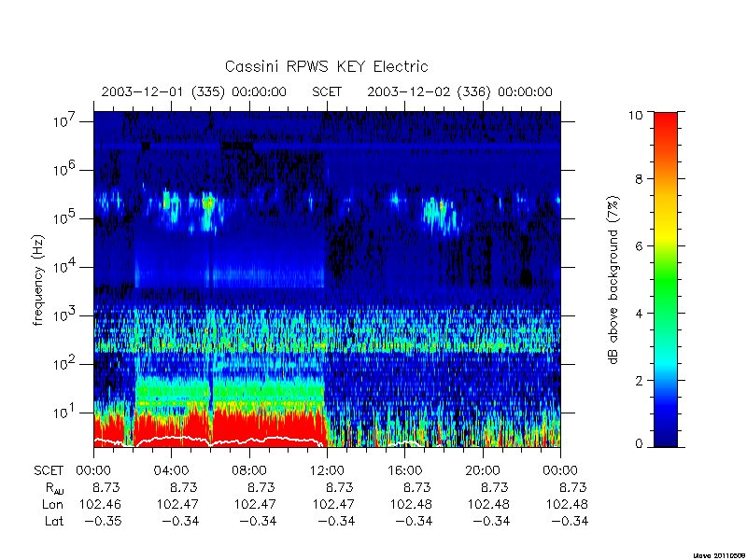Viewport: 747px width, 560px height.
Task: Click the -0.34 value under 16:00
Action: pos(414,522)
